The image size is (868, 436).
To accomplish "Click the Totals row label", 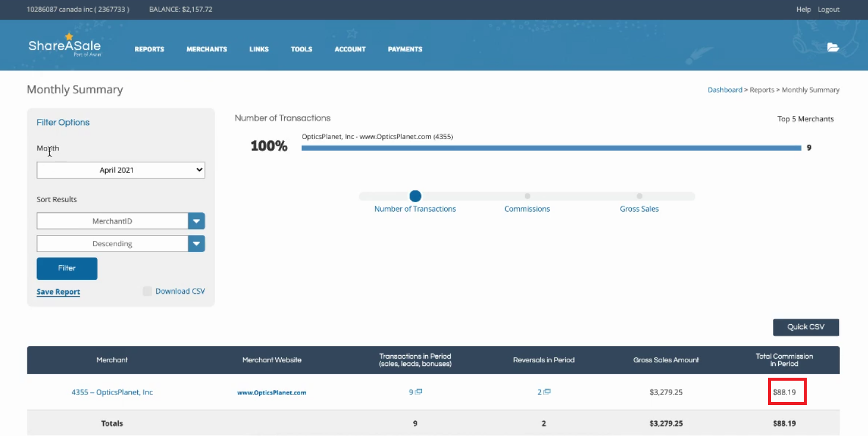I will [x=112, y=424].
